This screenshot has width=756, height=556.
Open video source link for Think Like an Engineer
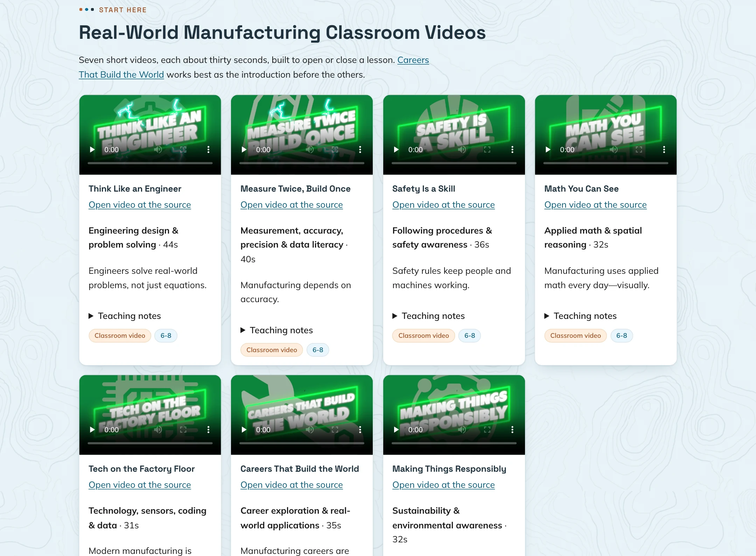click(140, 205)
